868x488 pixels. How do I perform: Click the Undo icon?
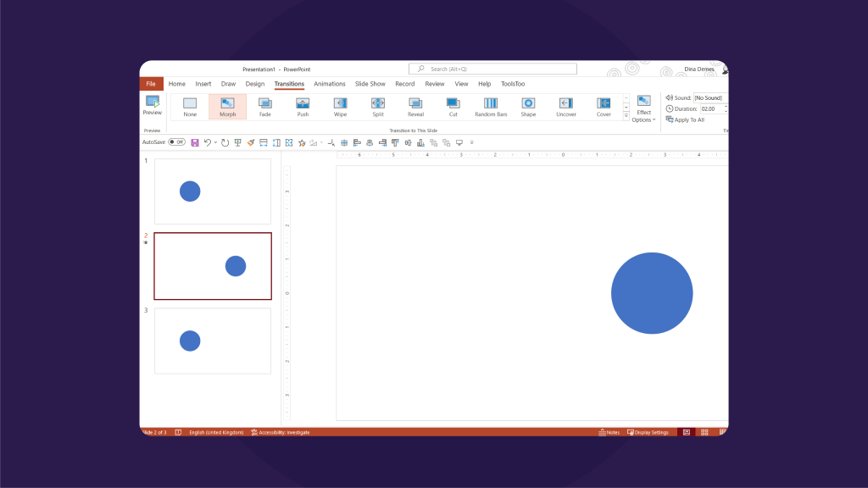pos(207,141)
